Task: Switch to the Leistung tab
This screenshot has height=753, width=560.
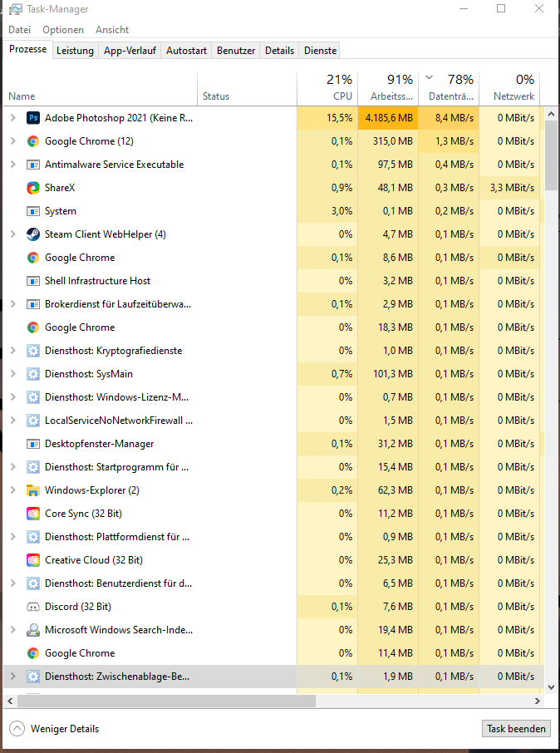Action: [75, 51]
